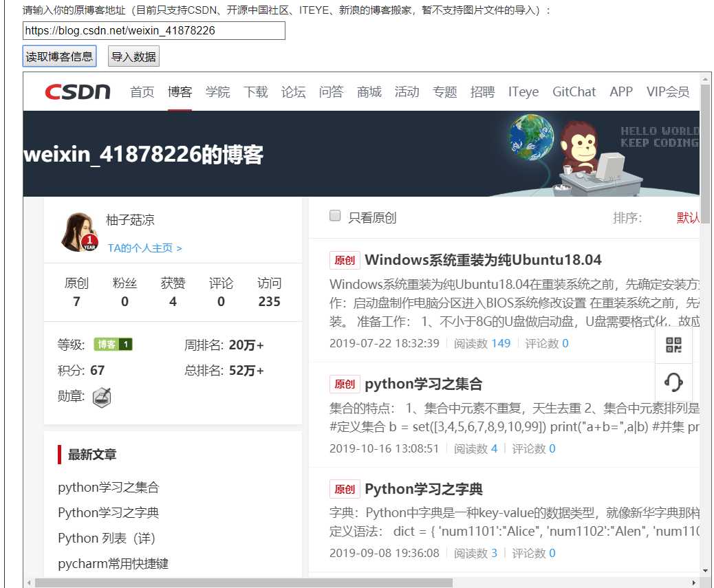
Task: Click 原创 tag beside python学习之集合 article
Action: pos(345,384)
